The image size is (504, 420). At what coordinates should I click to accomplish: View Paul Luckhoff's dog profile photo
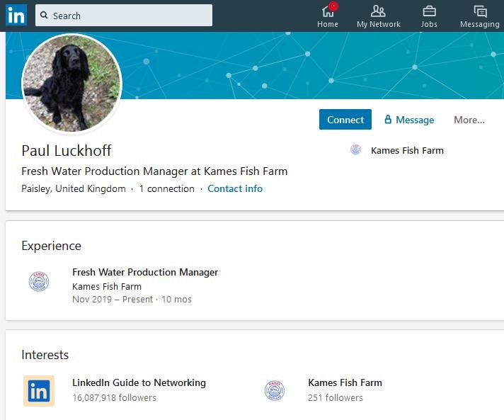[x=71, y=84]
